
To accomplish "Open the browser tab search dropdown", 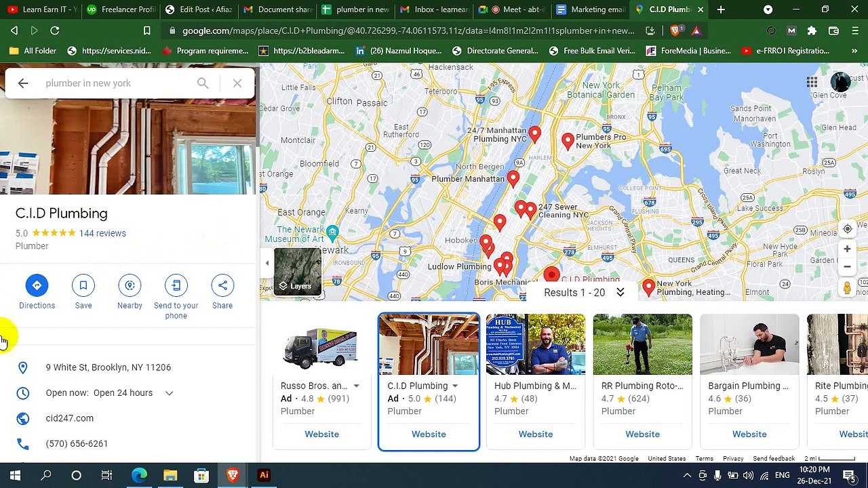I will point(768,9).
